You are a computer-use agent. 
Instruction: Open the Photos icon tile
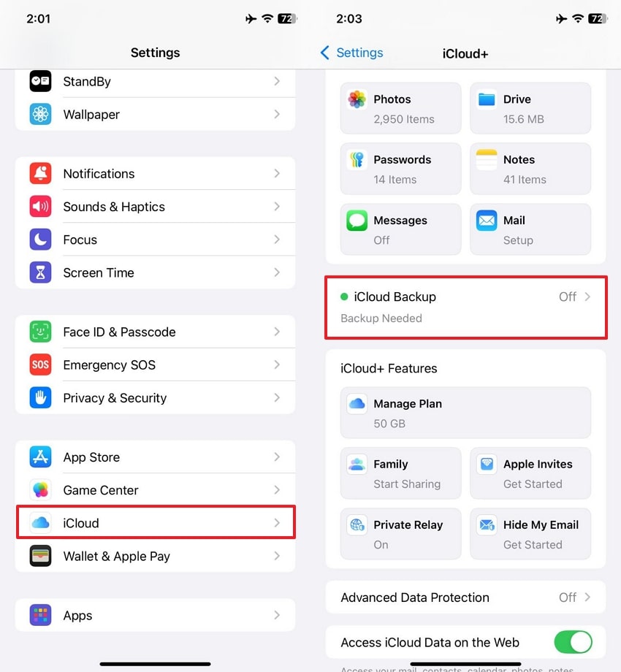(357, 99)
